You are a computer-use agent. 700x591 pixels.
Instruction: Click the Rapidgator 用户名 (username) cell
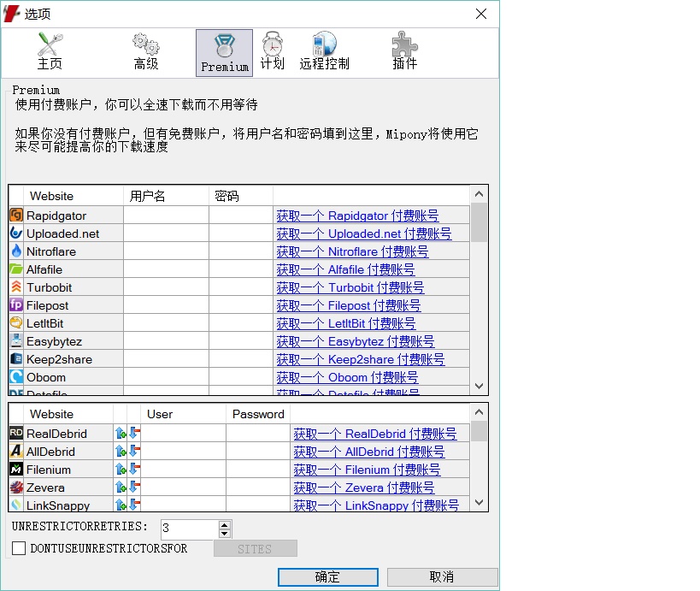pos(166,216)
